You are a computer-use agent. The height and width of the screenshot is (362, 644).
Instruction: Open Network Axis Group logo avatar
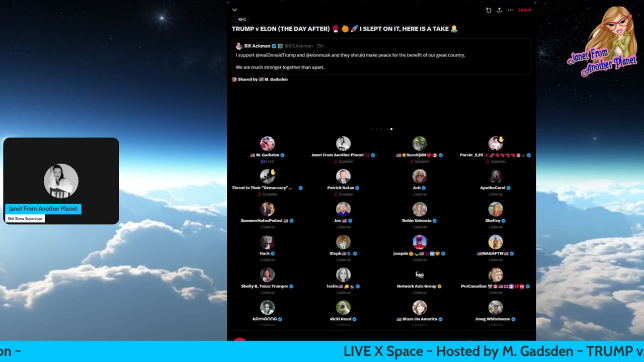coord(420,275)
